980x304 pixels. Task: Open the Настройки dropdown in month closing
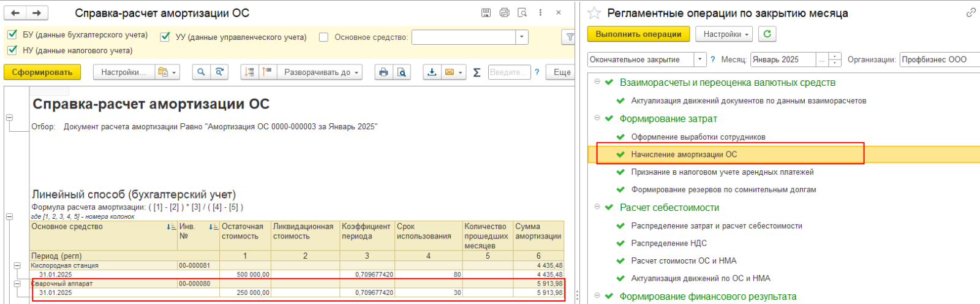pyautogui.click(x=724, y=34)
